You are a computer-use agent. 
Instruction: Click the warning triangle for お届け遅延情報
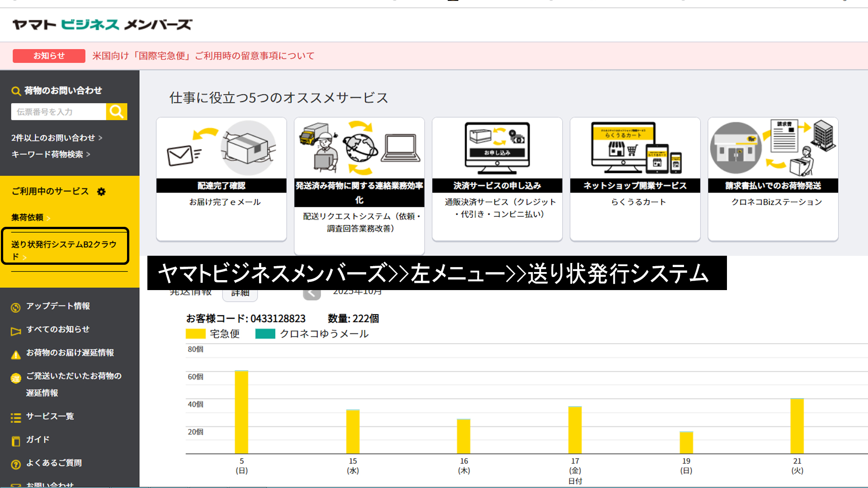pyautogui.click(x=16, y=355)
